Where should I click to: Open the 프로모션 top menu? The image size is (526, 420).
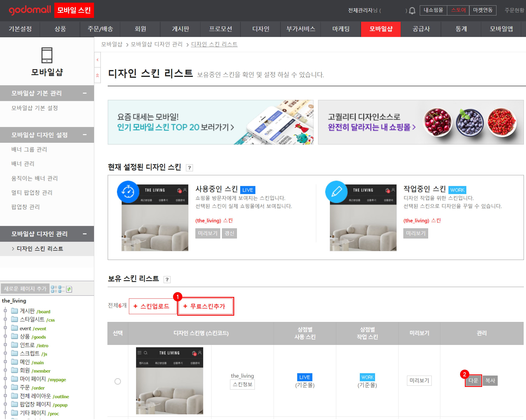[220, 29]
